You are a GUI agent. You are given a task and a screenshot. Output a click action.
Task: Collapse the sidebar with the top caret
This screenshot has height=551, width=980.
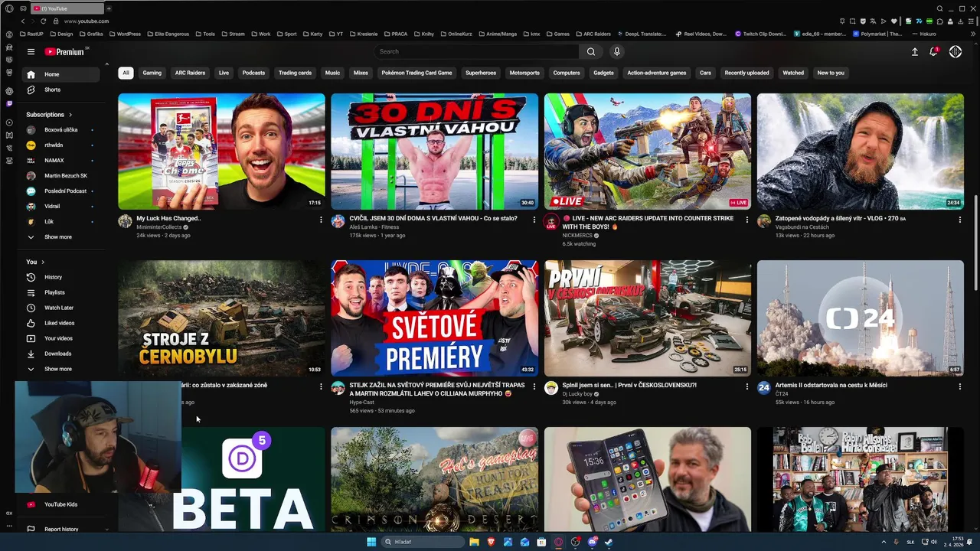click(106, 64)
